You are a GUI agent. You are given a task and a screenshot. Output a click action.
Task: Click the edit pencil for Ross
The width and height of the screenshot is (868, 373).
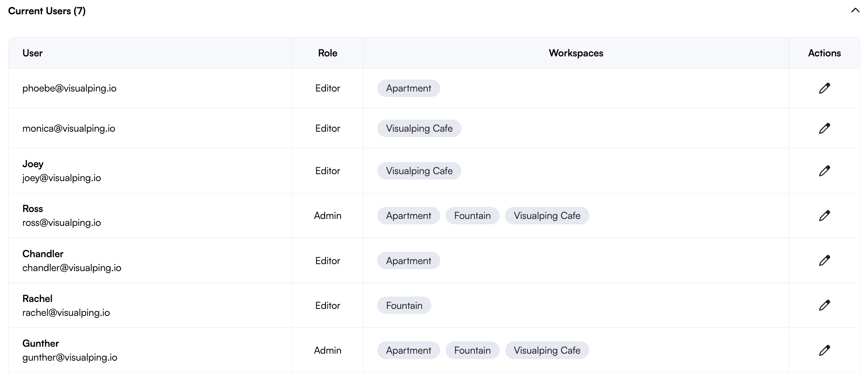pyautogui.click(x=824, y=215)
